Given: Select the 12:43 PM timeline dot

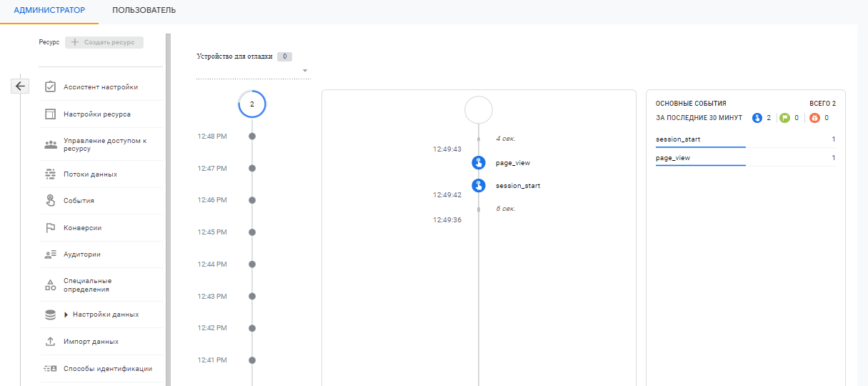Looking at the screenshot, I should [252, 296].
